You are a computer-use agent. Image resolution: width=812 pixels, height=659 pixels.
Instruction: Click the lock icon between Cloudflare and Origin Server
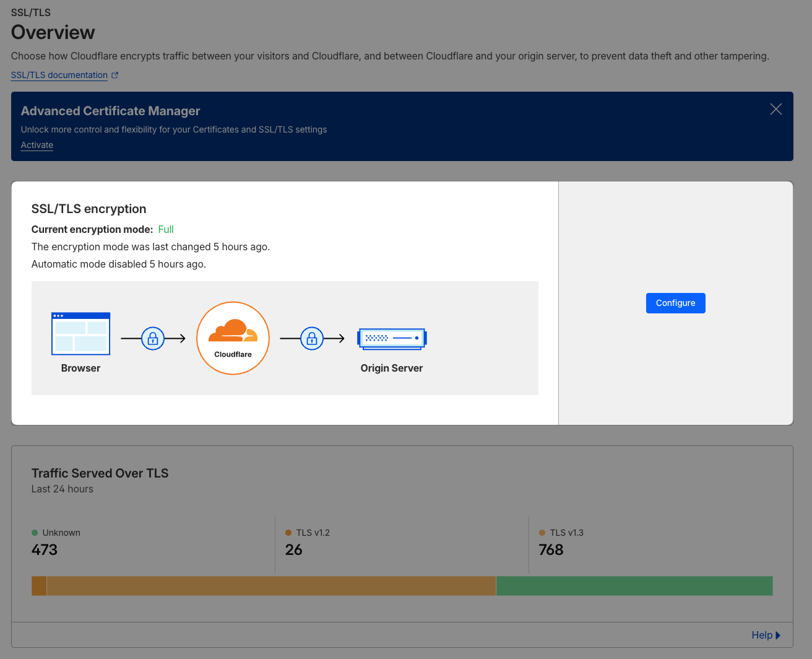(x=312, y=338)
